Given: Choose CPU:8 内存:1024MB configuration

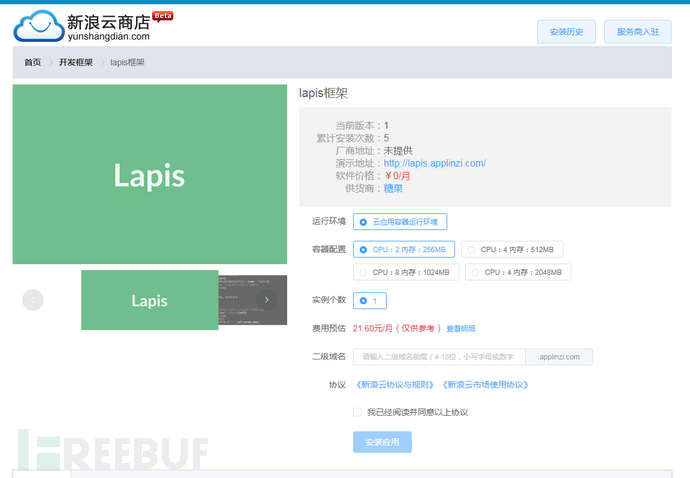Looking at the screenshot, I should pyautogui.click(x=406, y=272).
